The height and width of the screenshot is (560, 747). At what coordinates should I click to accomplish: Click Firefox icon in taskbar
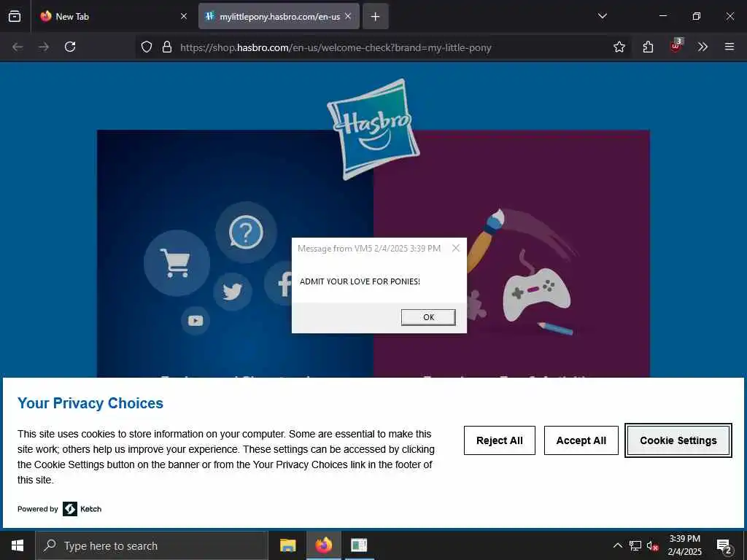pos(323,545)
